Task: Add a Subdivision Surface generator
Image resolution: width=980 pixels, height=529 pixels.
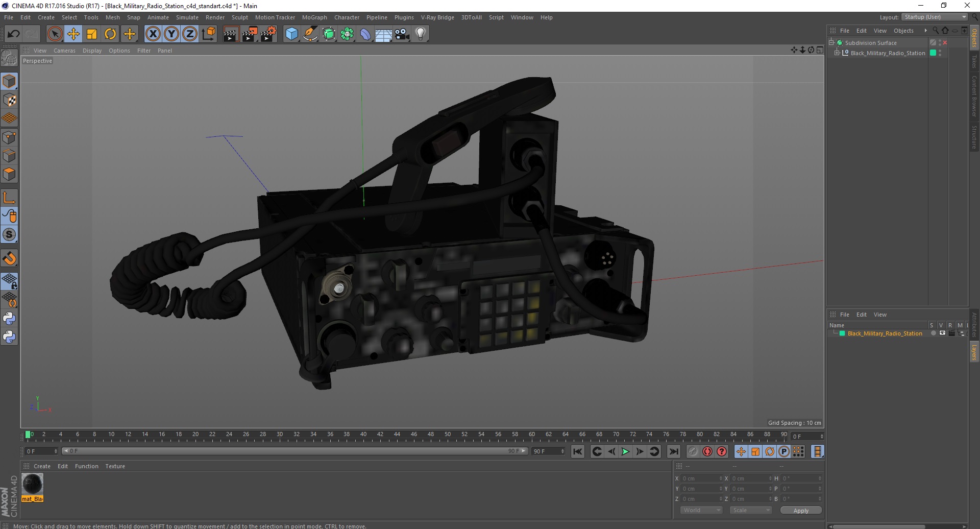Action: click(329, 34)
